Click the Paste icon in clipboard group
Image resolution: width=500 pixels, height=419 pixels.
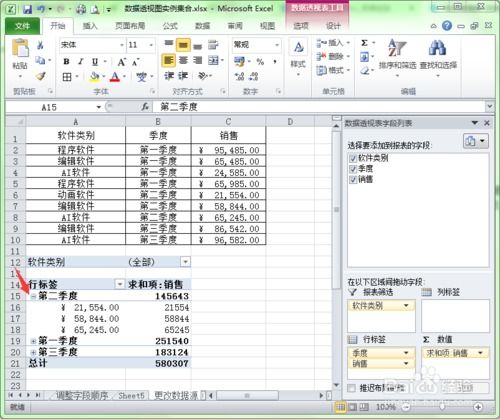(x=20, y=49)
